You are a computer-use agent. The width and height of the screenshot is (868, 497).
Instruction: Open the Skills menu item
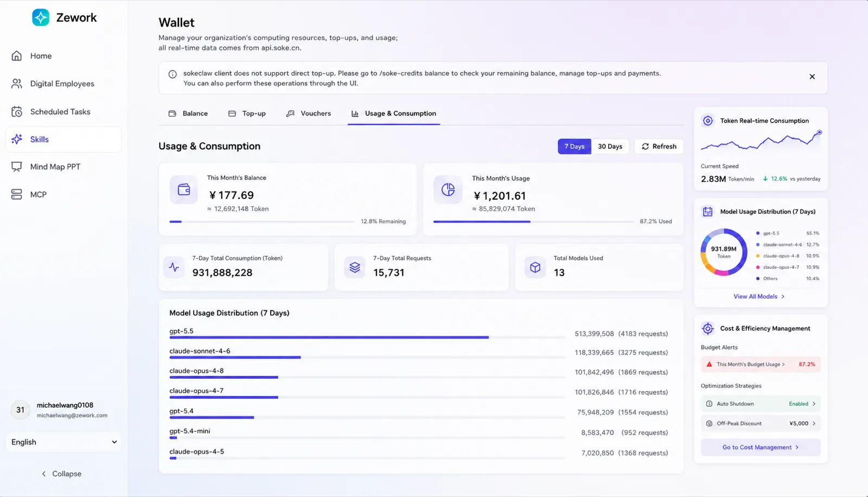[63, 139]
